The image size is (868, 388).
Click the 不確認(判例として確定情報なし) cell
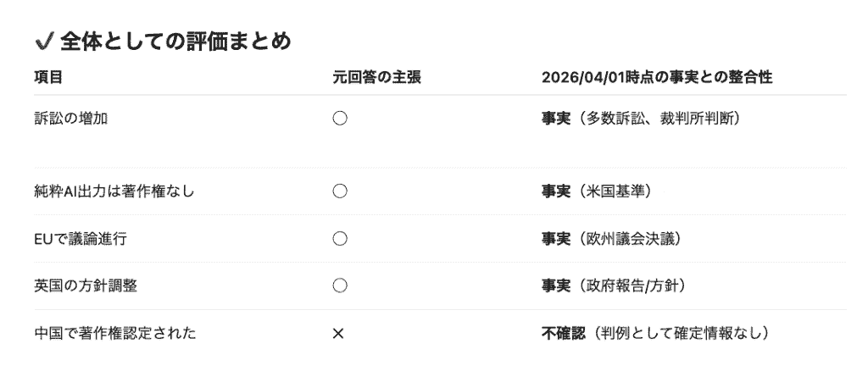coord(657,334)
